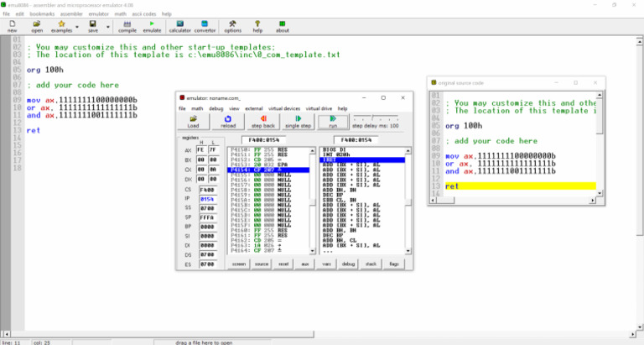This screenshot has height=345, width=644.
Task: Click the aux button in emulator
Action: pyautogui.click(x=305, y=264)
